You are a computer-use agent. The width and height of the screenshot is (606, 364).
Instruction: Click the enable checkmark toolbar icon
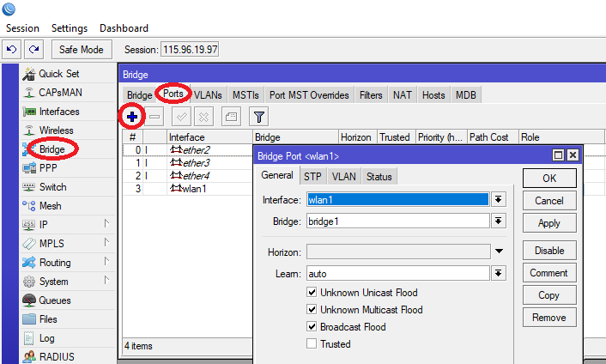click(181, 116)
